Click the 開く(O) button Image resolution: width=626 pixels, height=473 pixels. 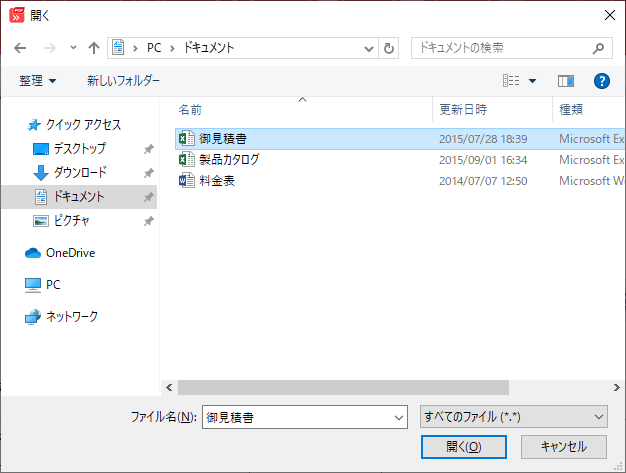point(464,447)
